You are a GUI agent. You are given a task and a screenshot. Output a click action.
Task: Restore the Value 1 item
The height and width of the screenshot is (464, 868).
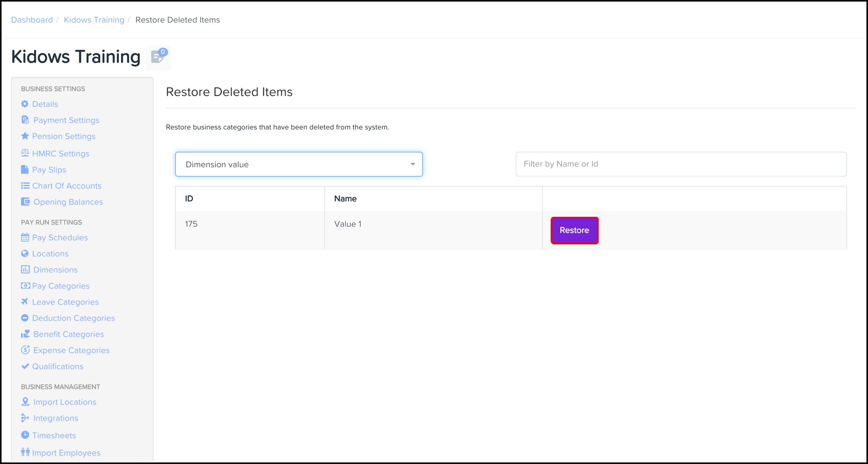point(574,230)
